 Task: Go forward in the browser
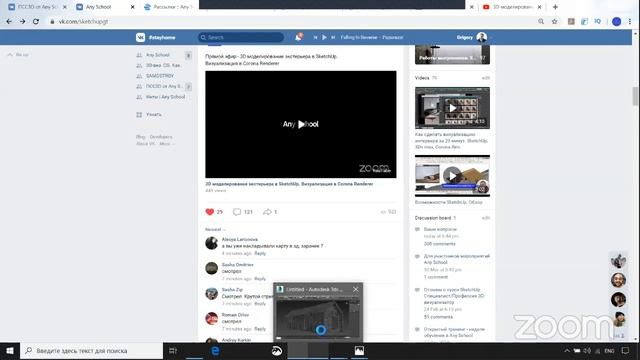[22, 21]
